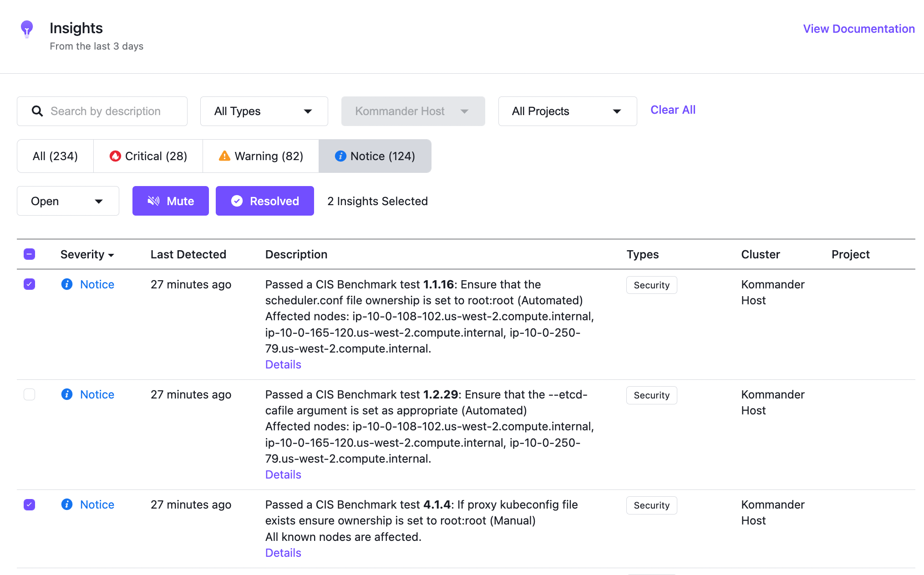Click the blue info icon in the Notice tab
This screenshot has width=924, height=575.
coord(340,156)
